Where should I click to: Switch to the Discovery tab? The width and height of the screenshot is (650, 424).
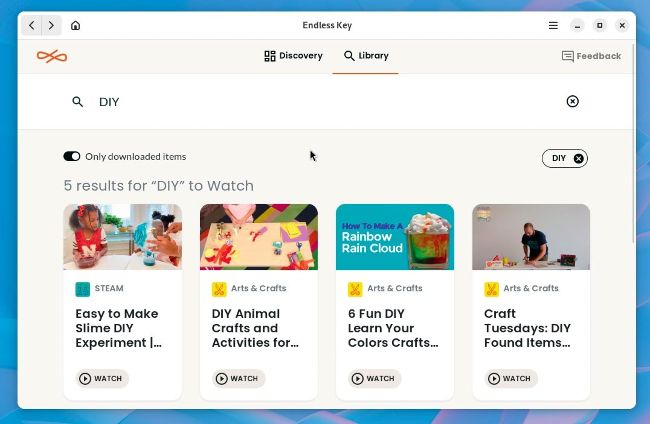293,56
